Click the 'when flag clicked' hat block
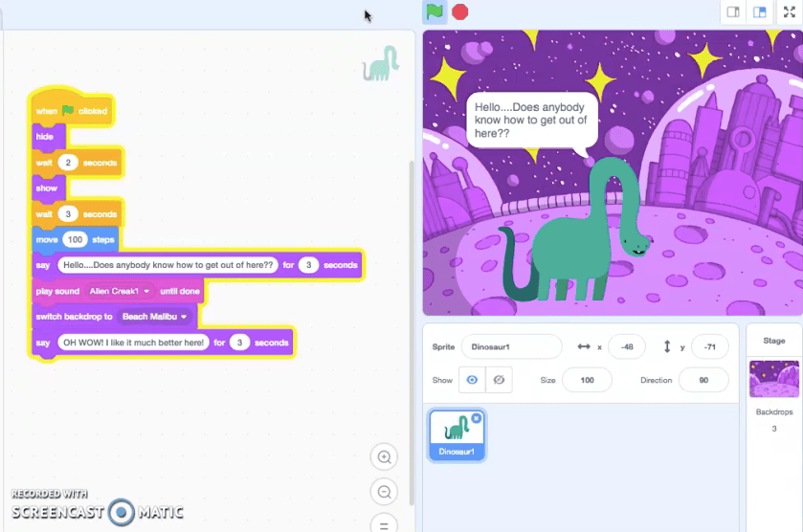The height and width of the screenshot is (532, 803). pyautogui.click(x=72, y=111)
